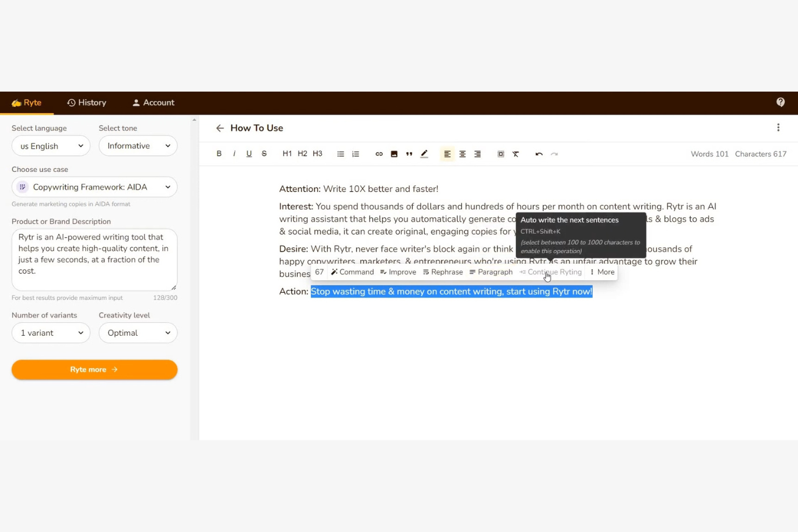798x532 pixels.
Task: Open the Select language dropdown
Action: pyautogui.click(x=51, y=146)
